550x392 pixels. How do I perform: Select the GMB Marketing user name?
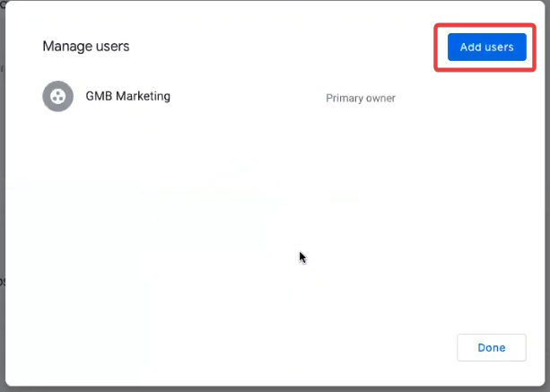click(x=127, y=97)
